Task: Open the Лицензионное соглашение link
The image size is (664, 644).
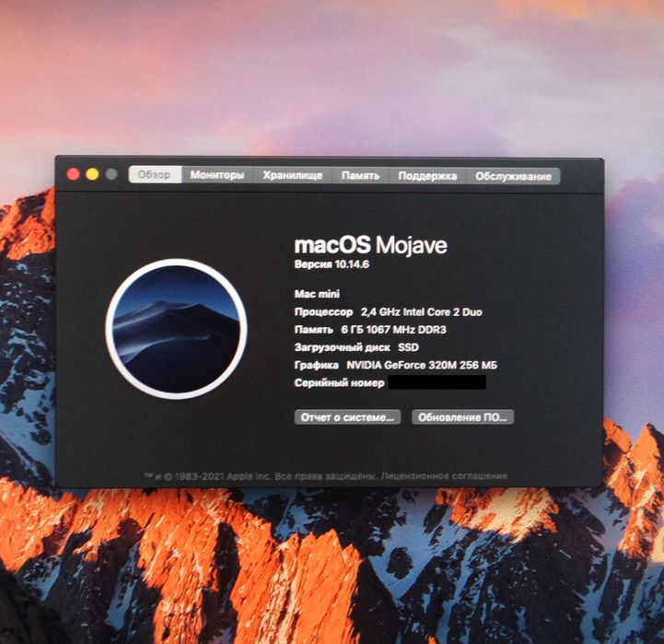Action: point(444,475)
